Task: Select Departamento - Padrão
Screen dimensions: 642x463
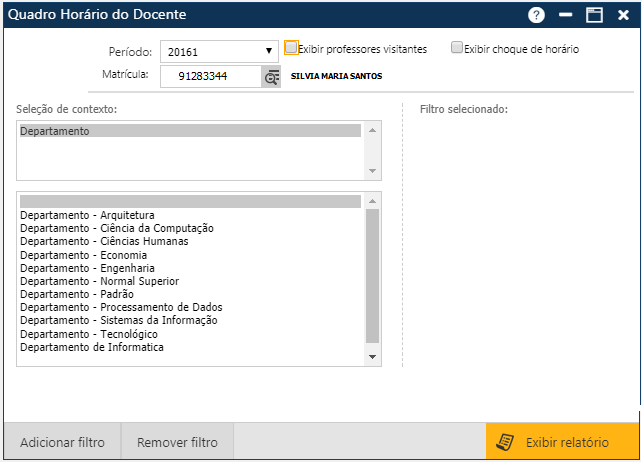Action: tap(190, 294)
